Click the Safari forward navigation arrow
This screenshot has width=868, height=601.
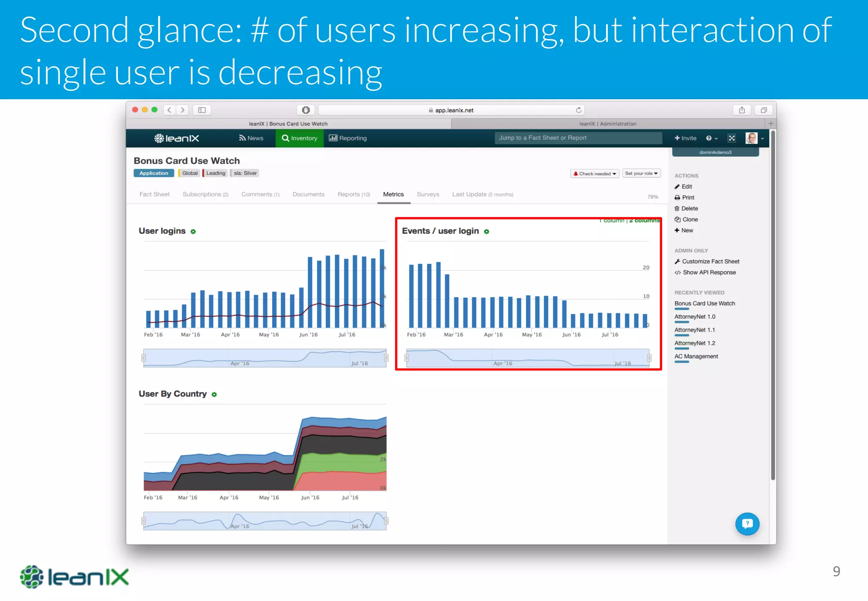coord(183,110)
